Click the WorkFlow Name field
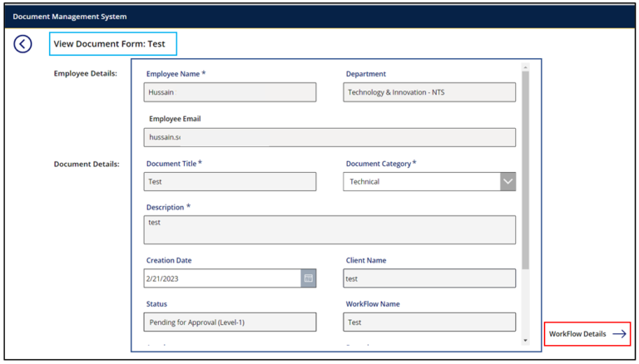This screenshot has width=639, height=364. (429, 322)
